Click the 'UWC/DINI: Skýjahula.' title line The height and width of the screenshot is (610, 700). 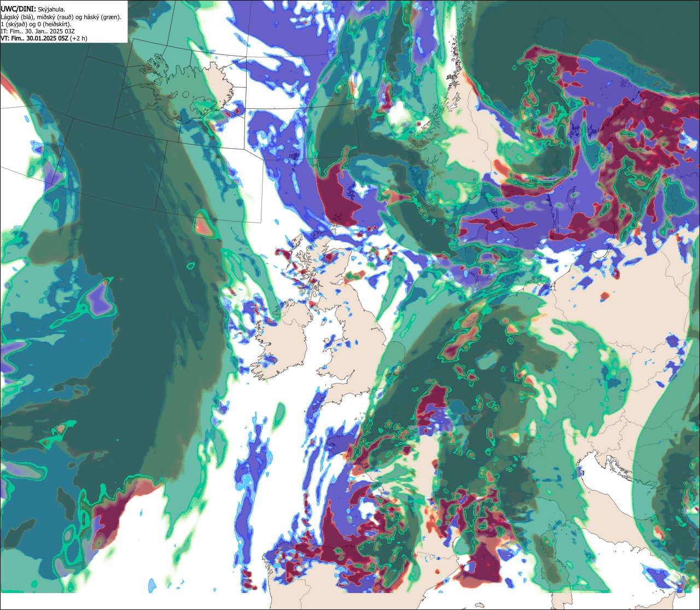[33, 9]
